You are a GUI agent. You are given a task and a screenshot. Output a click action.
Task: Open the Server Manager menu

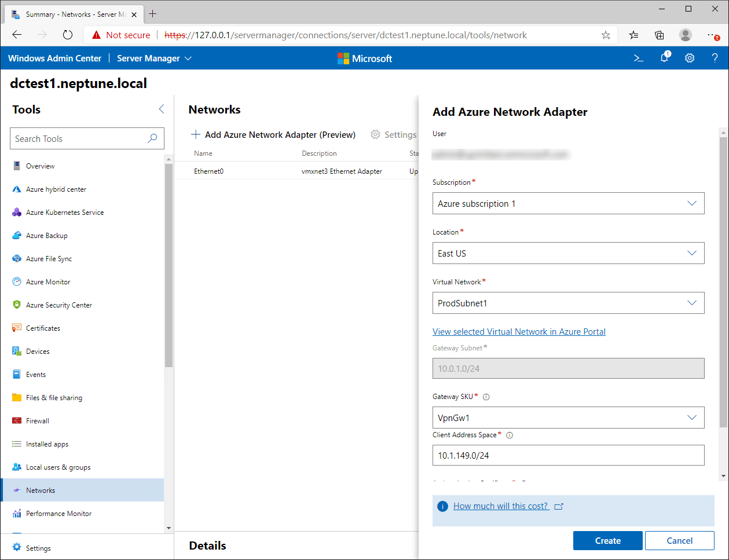pyautogui.click(x=153, y=58)
